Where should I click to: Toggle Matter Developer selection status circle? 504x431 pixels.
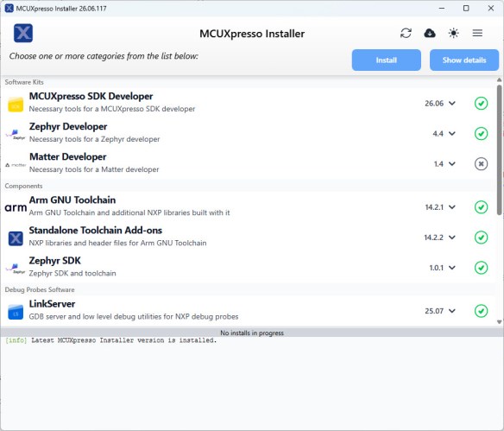481,164
